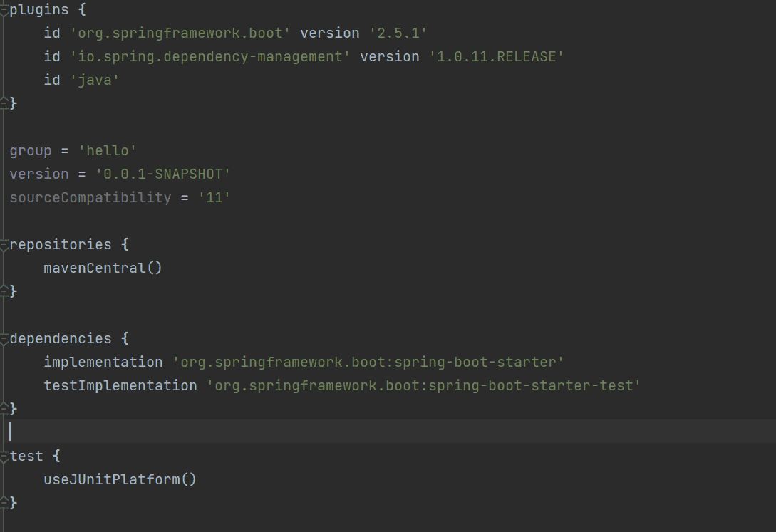Click the '0.0.1-SNAPSHOT' version value

tap(162, 174)
